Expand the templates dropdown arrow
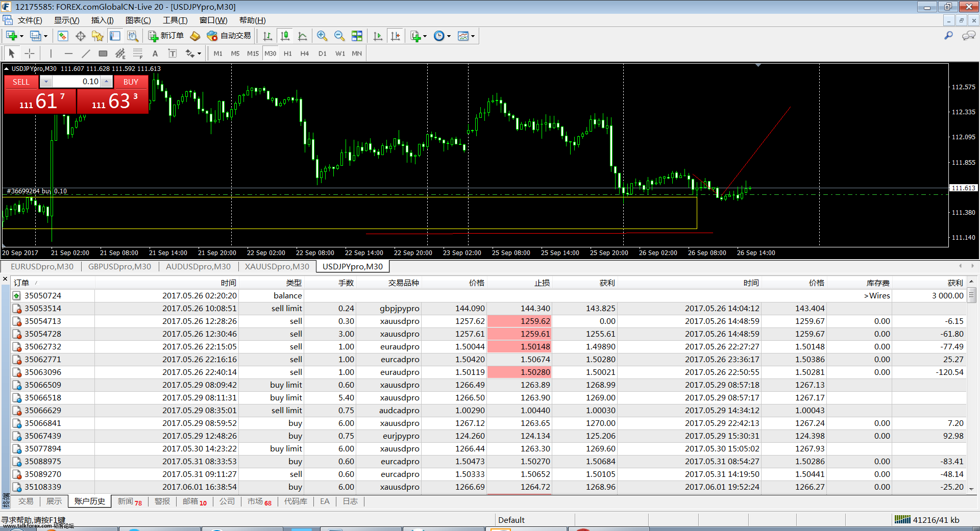The width and height of the screenshot is (980, 531). click(473, 36)
